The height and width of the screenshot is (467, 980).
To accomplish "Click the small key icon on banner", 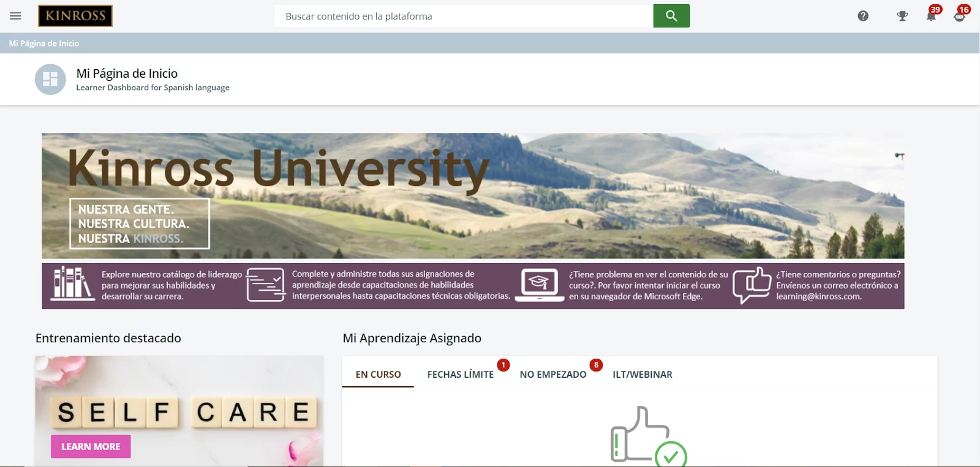I will (x=899, y=156).
